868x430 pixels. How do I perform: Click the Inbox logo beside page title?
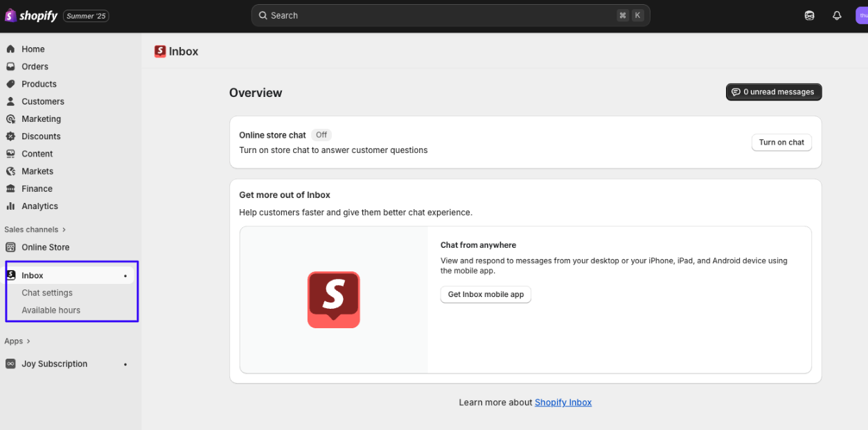160,51
